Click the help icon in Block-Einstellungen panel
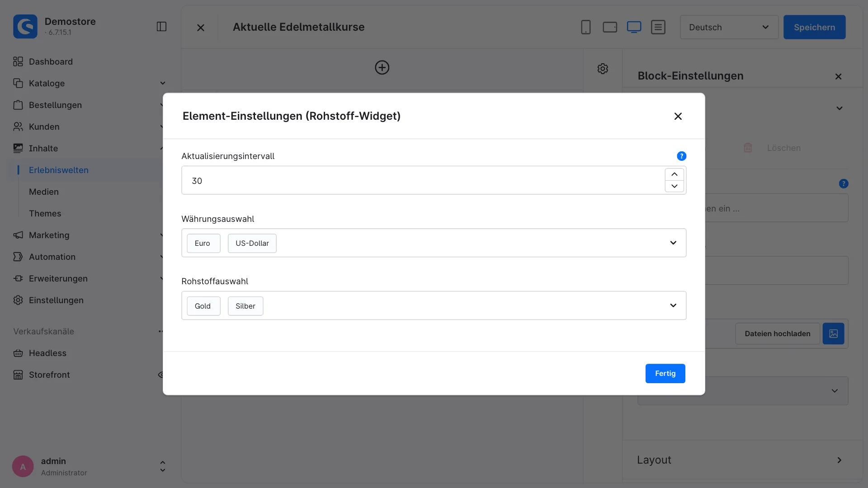This screenshot has width=868, height=488. [843, 183]
